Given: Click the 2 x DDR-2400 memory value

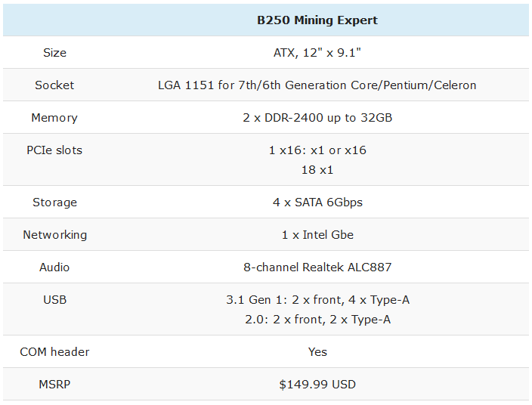Looking at the screenshot, I should (x=317, y=118).
